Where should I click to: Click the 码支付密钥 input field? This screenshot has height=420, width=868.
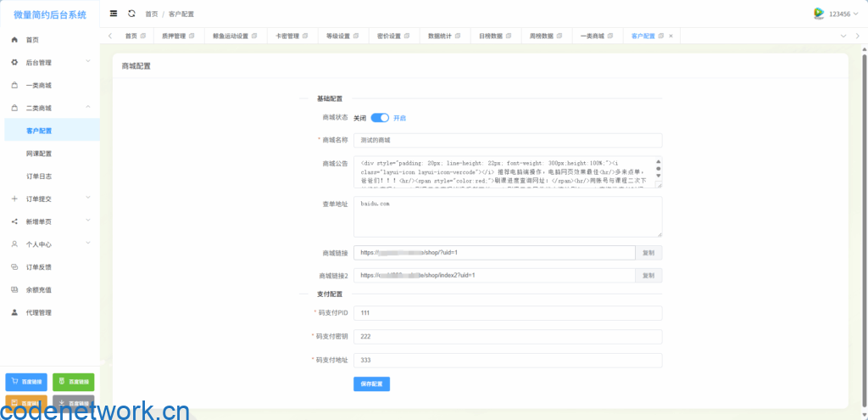pyautogui.click(x=508, y=337)
